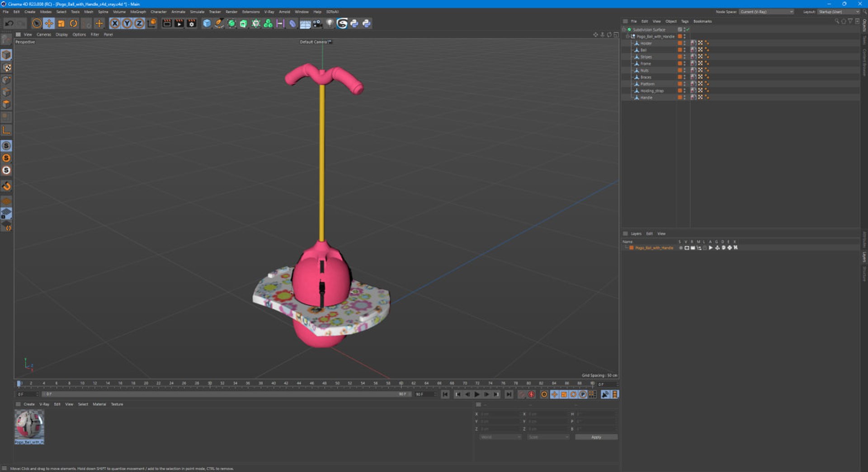Image resolution: width=868 pixels, height=472 pixels.
Task: Add a Light object from toolbar
Action: (x=330, y=24)
